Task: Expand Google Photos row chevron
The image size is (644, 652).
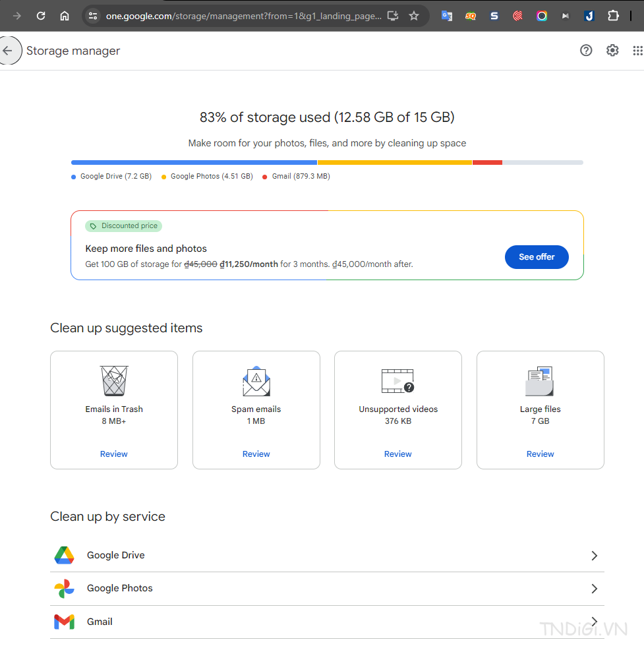Action: 595,589
